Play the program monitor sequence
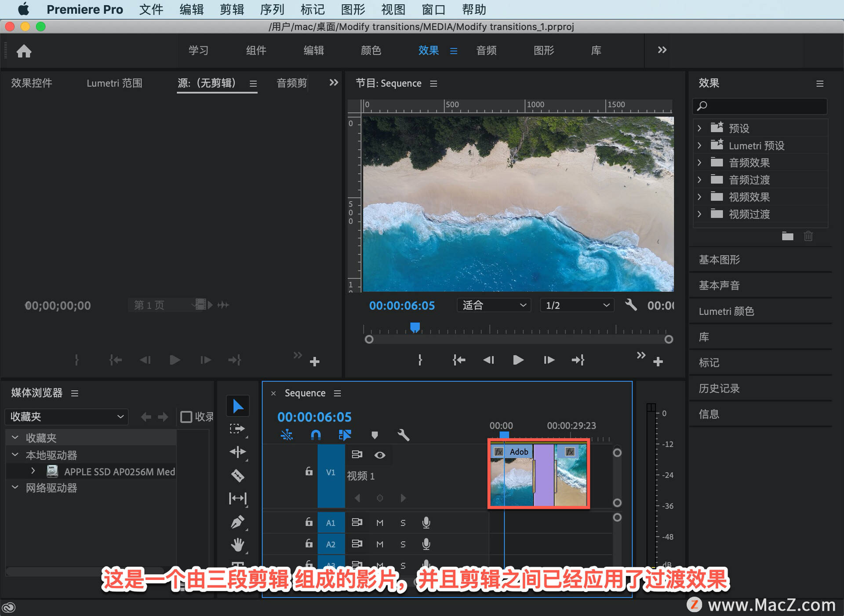 pyautogui.click(x=518, y=360)
